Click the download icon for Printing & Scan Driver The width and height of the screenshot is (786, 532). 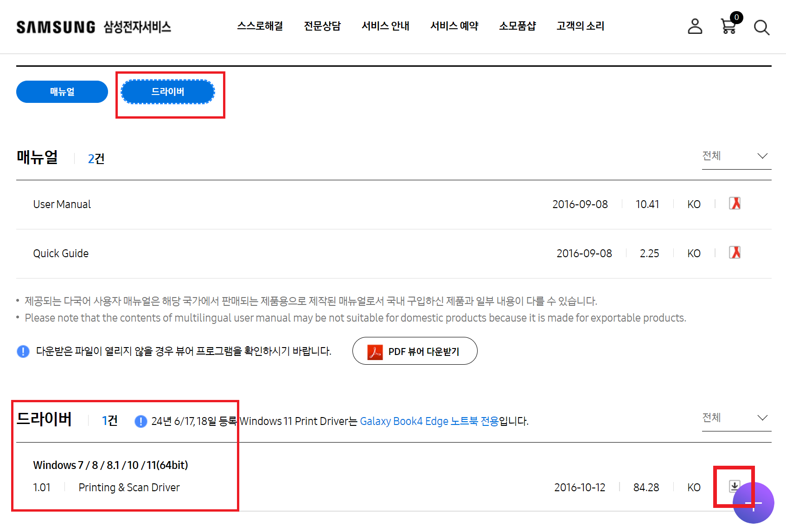coord(735,487)
